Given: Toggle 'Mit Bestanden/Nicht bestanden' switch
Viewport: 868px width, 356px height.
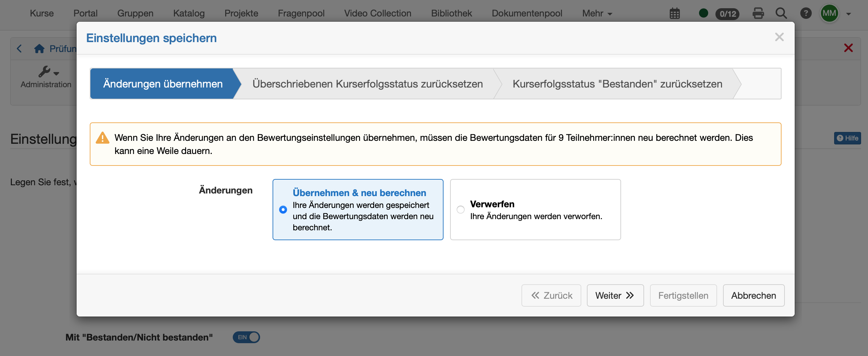Looking at the screenshot, I should coord(246,337).
